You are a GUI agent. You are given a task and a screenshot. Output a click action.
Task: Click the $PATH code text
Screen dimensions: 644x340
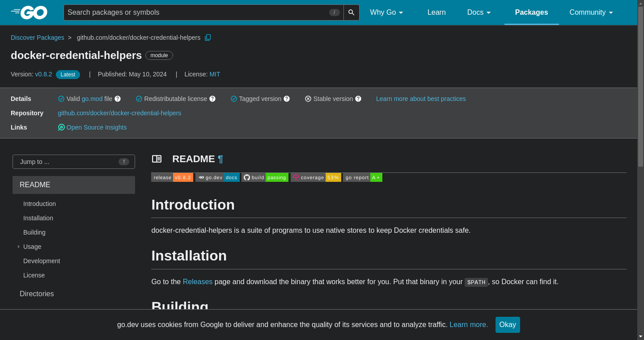coord(476,282)
